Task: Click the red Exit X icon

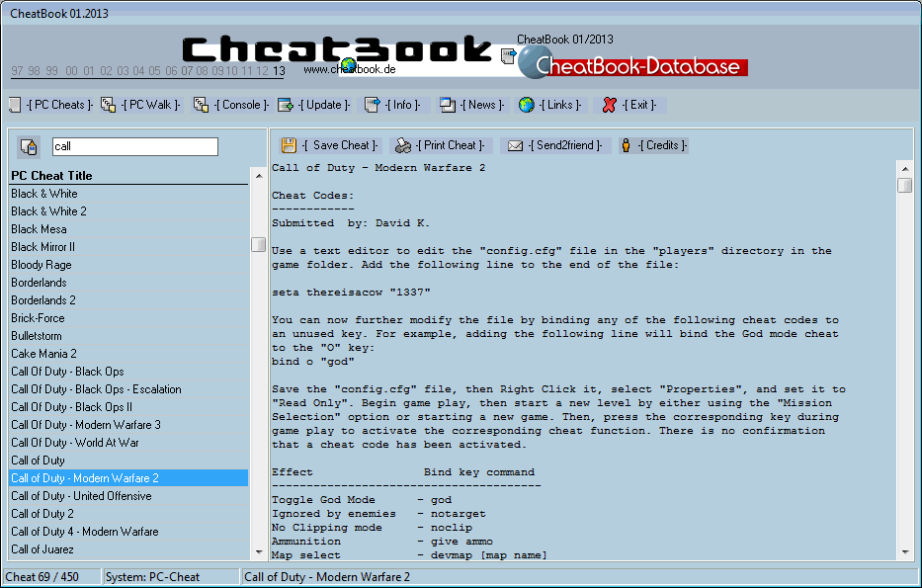Action: pyautogui.click(x=609, y=106)
